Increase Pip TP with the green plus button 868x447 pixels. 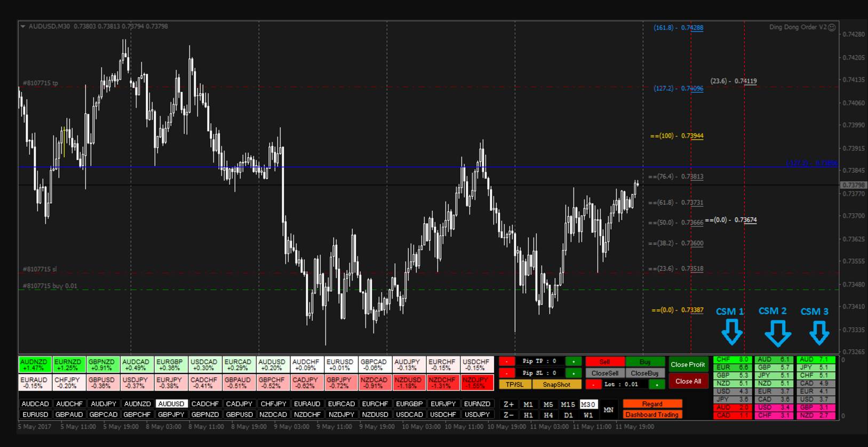574,362
